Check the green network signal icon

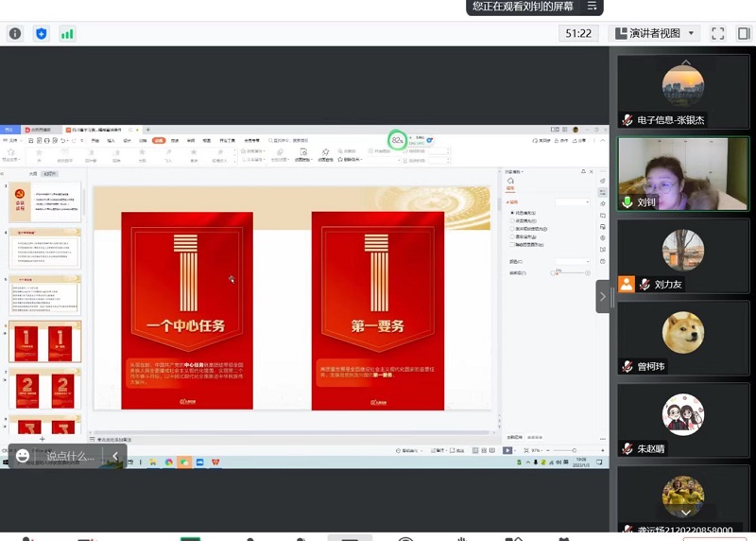coord(67,34)
